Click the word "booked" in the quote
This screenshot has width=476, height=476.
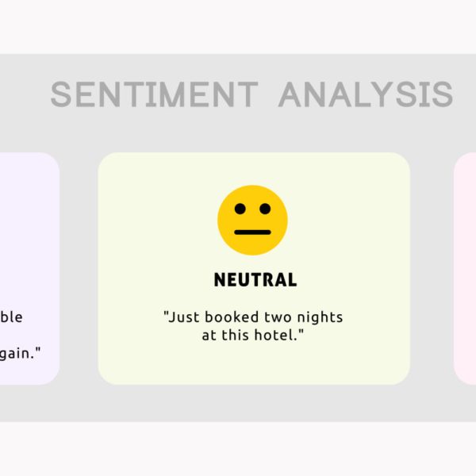click(232, 317)
